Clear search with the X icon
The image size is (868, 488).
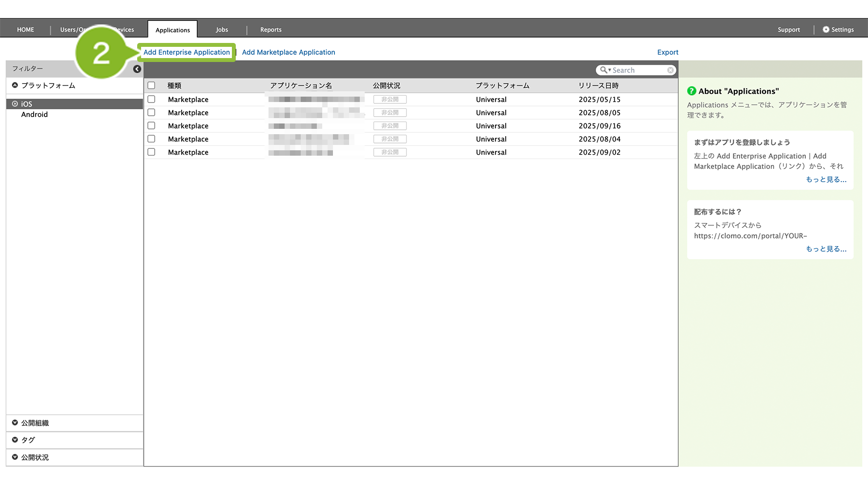pyautogui.click(x=671, y=70)
